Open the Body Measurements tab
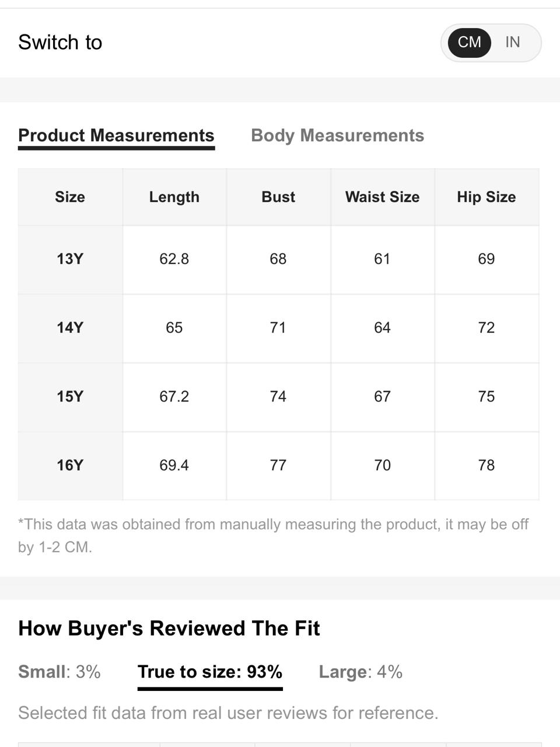The width and height of the screenshot is (560, 747). [337, 136]
